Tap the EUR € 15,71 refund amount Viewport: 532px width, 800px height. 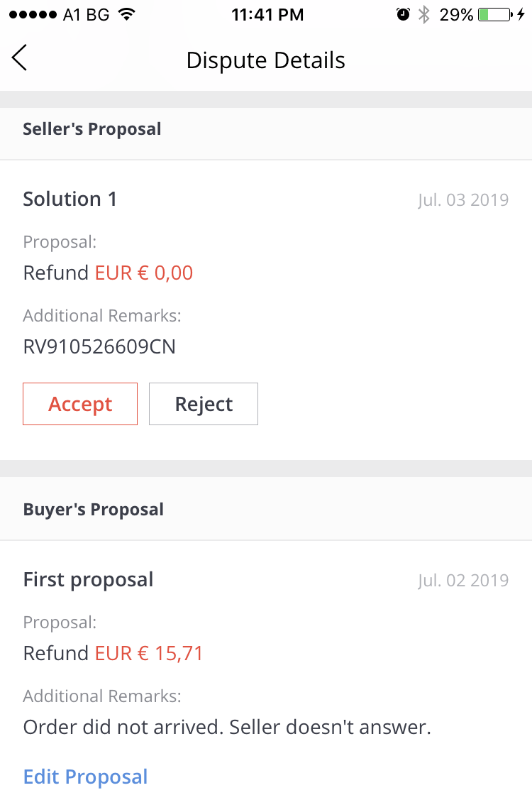(x=149, y=653)
